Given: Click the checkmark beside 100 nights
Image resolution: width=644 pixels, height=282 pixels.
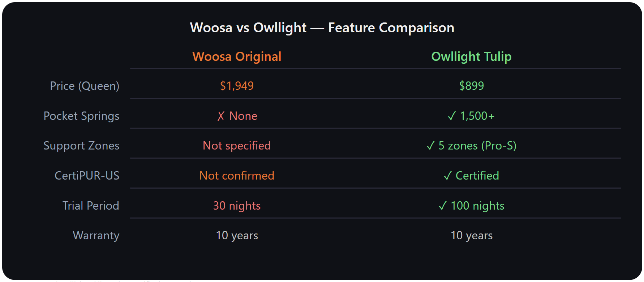Looking at the screenshot, I should (442, 206).
